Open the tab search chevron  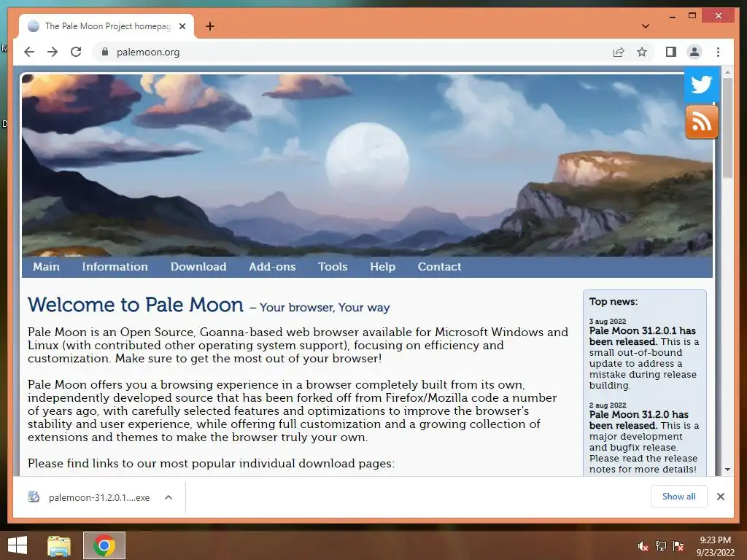pyautogui.click(x=645, y=26)
